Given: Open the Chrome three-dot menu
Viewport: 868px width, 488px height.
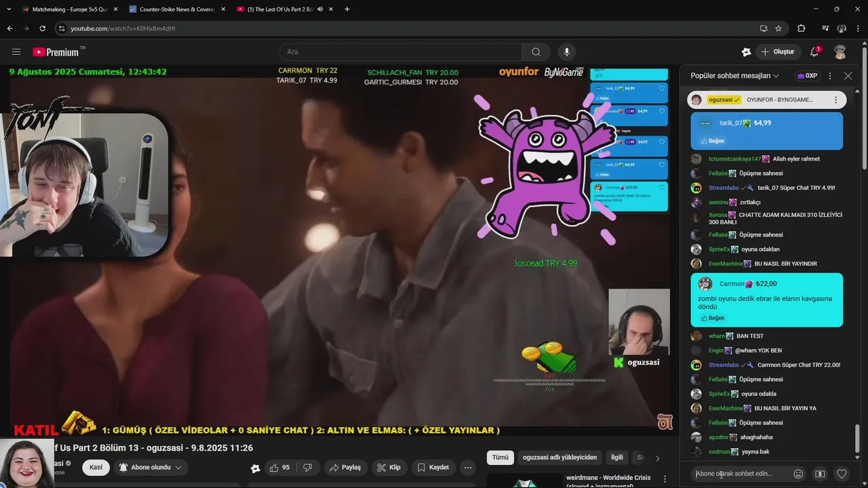Looking at the screenshot, I should click(x=858, y=28).
